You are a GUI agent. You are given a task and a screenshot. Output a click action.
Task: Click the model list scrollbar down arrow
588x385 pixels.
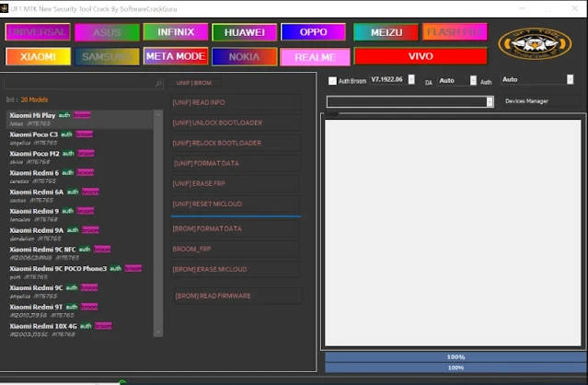coord(158,332)
